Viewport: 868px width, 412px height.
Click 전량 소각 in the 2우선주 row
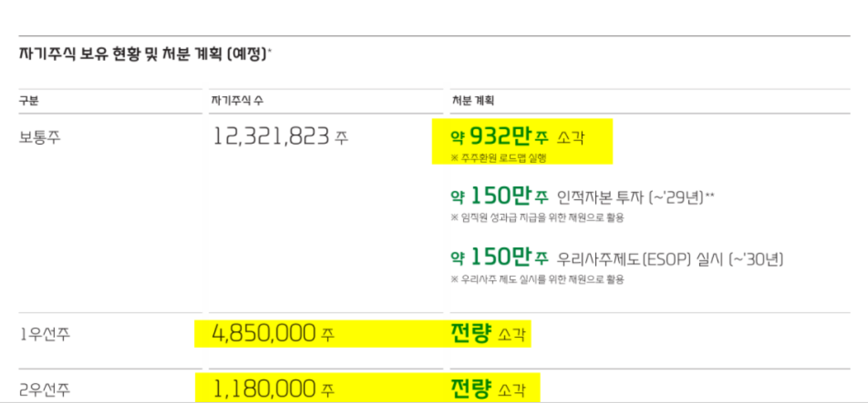(x=488, y=389)
